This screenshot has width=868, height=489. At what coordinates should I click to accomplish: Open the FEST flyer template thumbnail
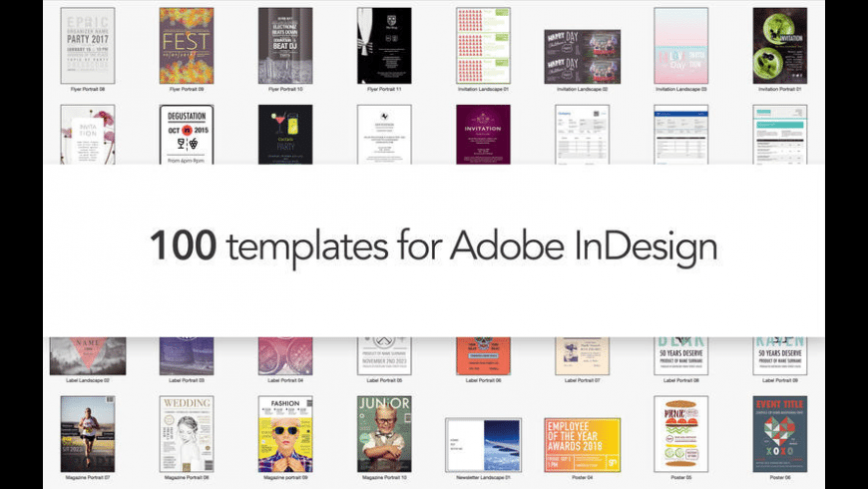click(187, 46)
